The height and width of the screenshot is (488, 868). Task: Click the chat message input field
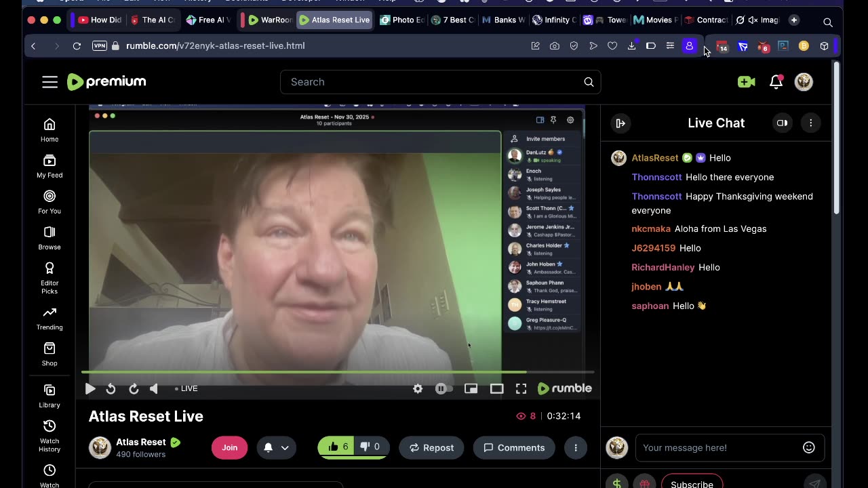pos(730,447)
